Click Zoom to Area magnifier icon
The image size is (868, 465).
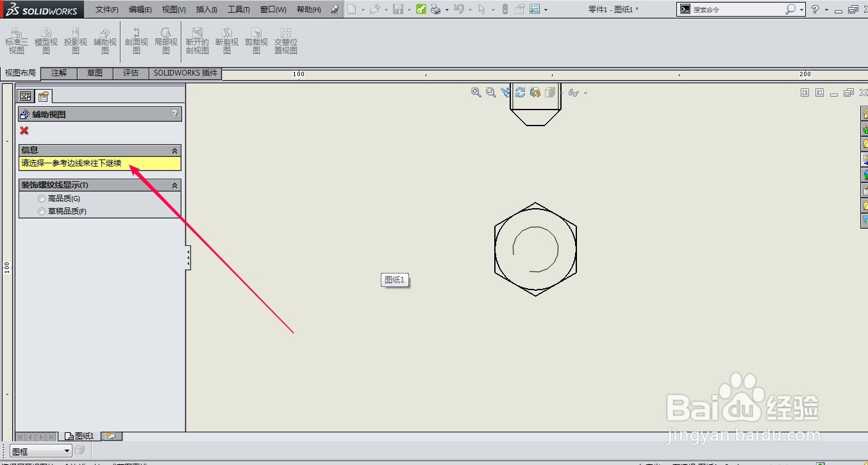click(491, 92)
